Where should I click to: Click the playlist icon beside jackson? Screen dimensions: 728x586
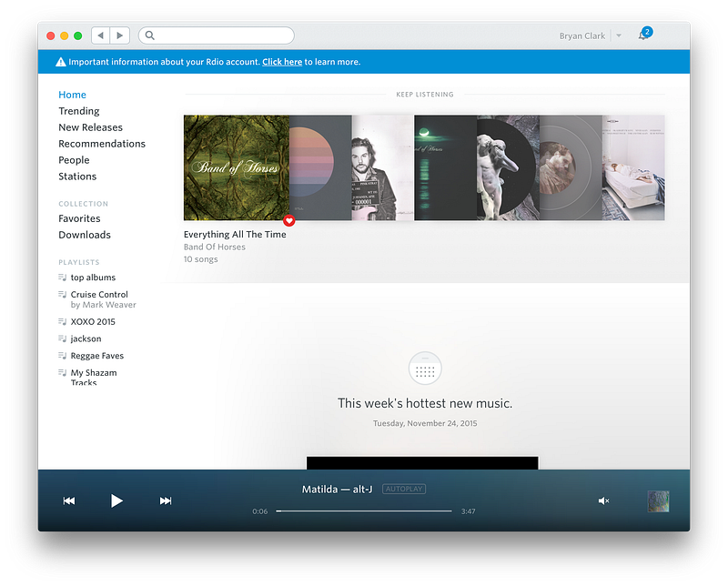tap(62, 338)
